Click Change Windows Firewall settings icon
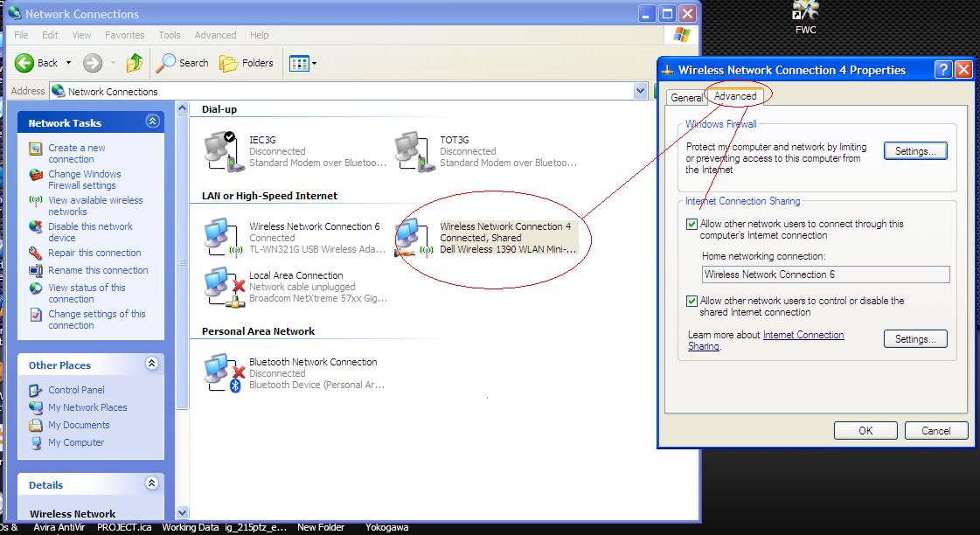The image size is (980, 535). pos(36,175)
